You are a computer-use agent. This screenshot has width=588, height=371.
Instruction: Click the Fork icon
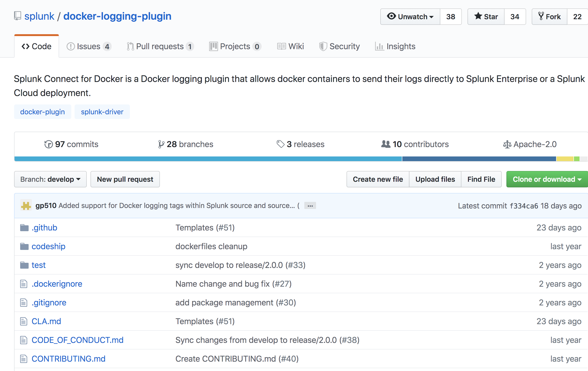coord(541,16)
